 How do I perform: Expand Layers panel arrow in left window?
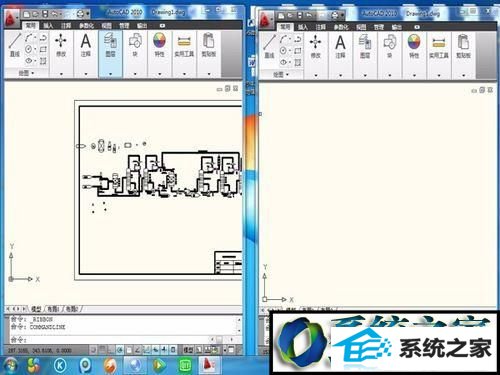pyautogui.click(x=110, y=74)
